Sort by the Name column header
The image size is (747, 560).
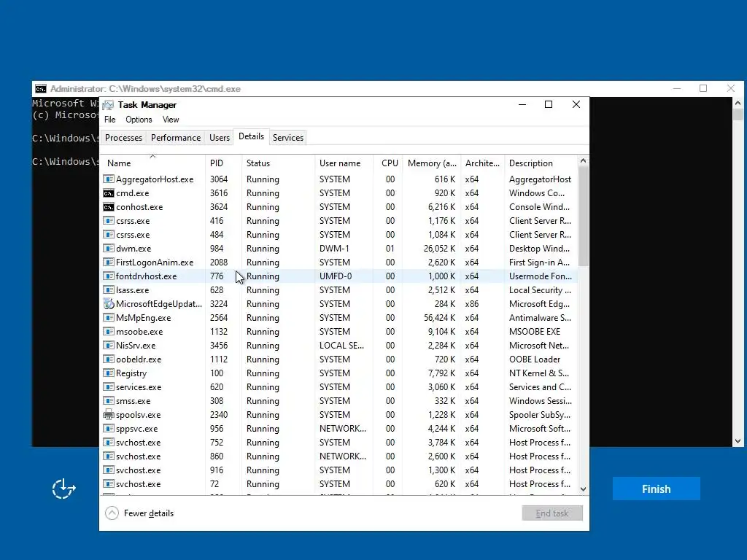153,163
